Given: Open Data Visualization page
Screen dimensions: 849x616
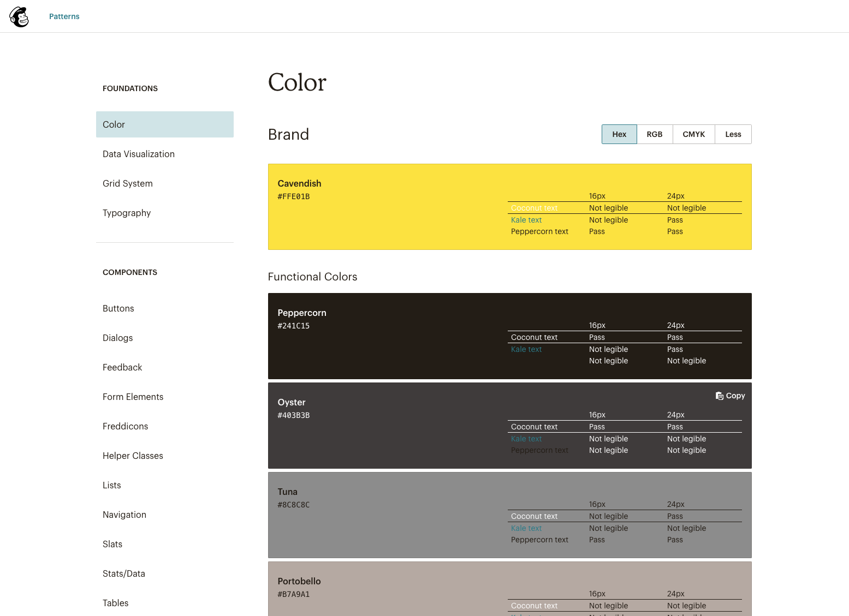Looking at the screenshot, I should pos(139,154).
